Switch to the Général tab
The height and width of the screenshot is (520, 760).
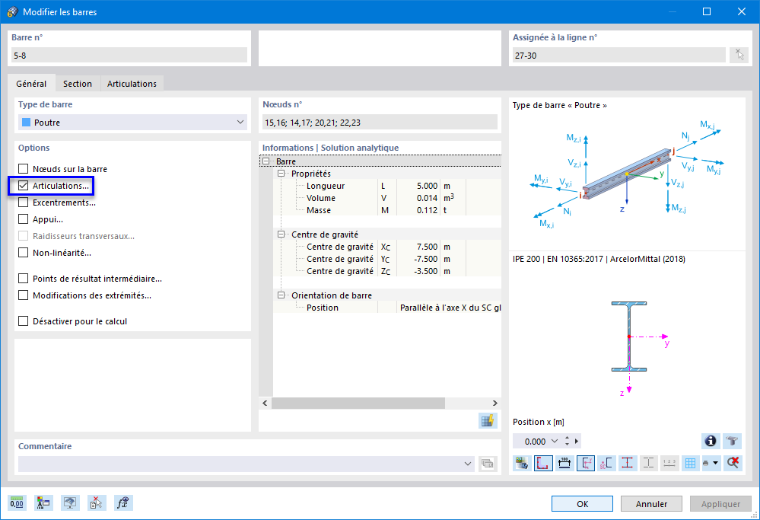(32, 83)
